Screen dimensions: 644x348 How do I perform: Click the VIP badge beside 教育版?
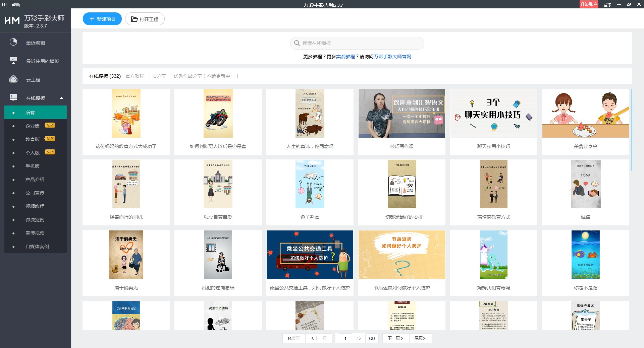50,139
